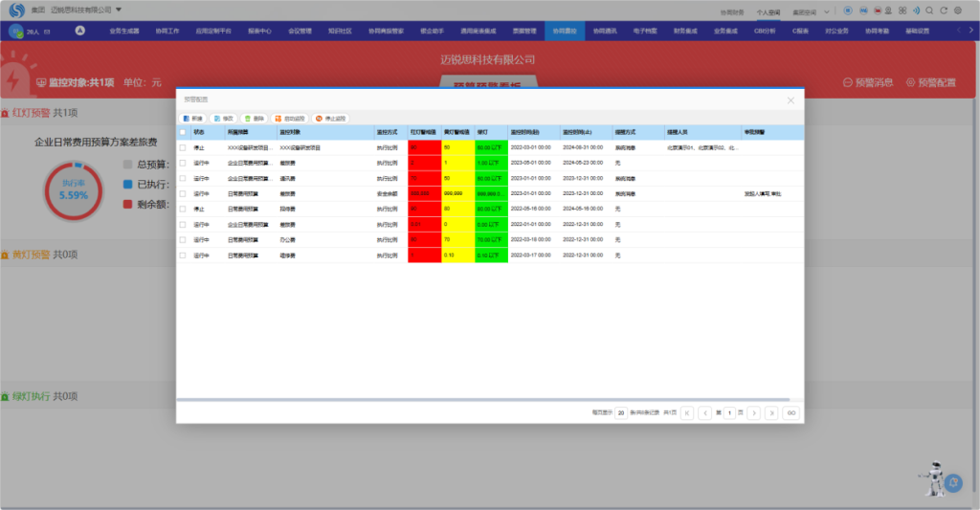980x510 pixels.
Task: Click the 新建 (New) toolbar button
Action: pos(192,119)
